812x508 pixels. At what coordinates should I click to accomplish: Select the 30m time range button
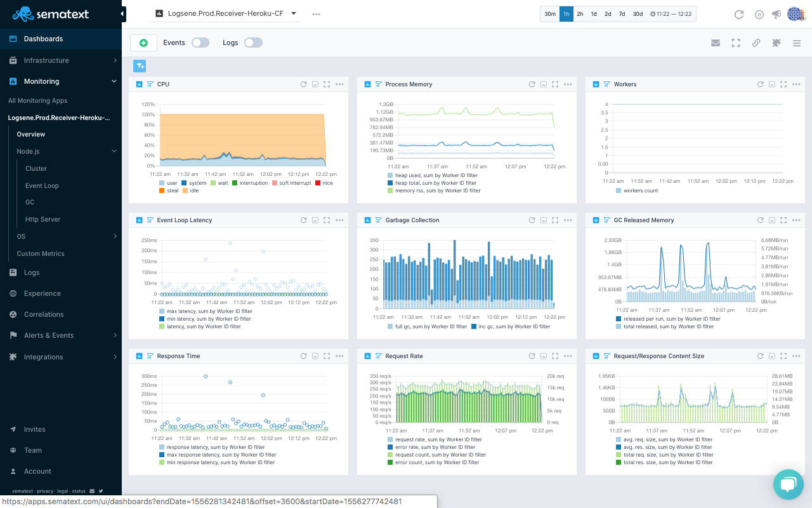(550, 14)
